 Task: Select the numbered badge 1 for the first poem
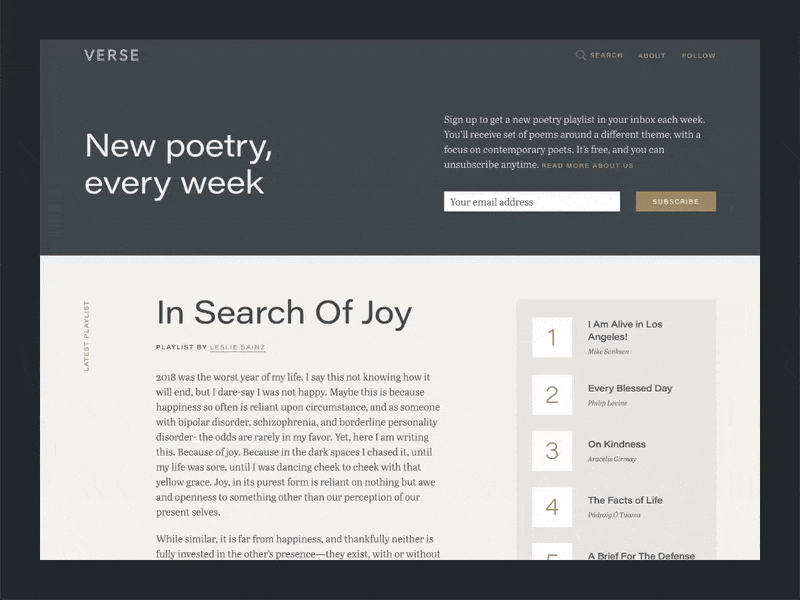[x=553, y=338]
